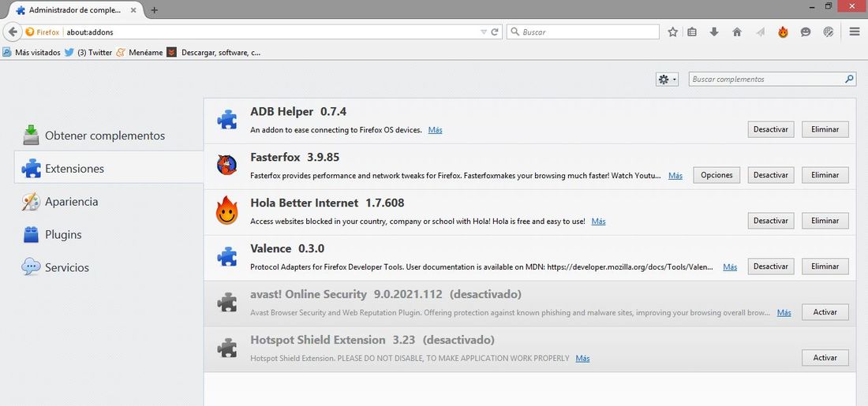Select the Extensiones category
868x406 pixels.
pos(109,168)
